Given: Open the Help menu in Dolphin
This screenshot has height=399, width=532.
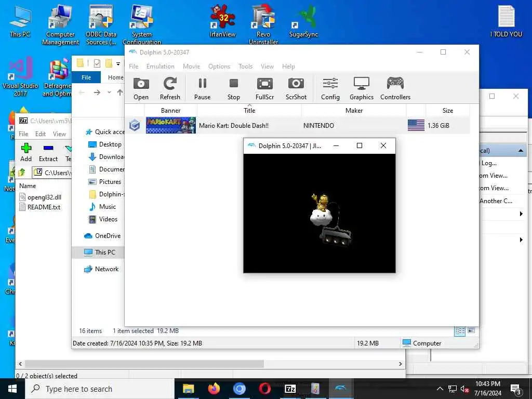Looking at the screenshot, I should [x=288, y=66].
